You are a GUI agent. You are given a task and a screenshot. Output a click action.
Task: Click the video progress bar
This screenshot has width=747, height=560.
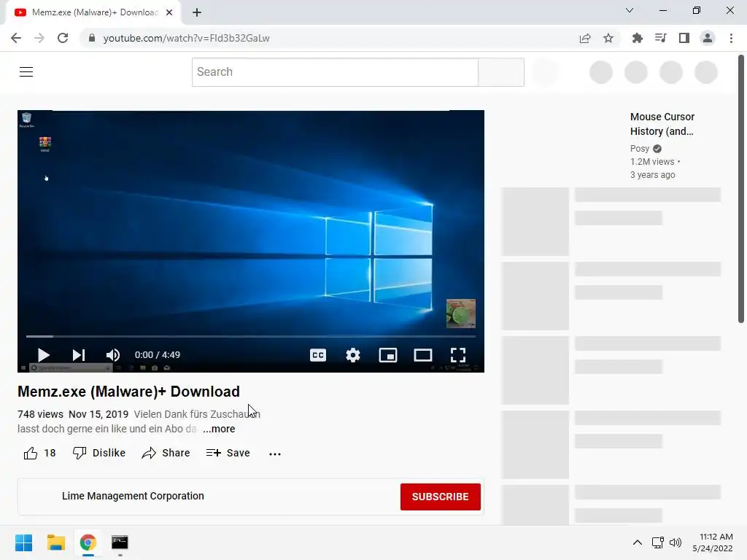[251, 336]
